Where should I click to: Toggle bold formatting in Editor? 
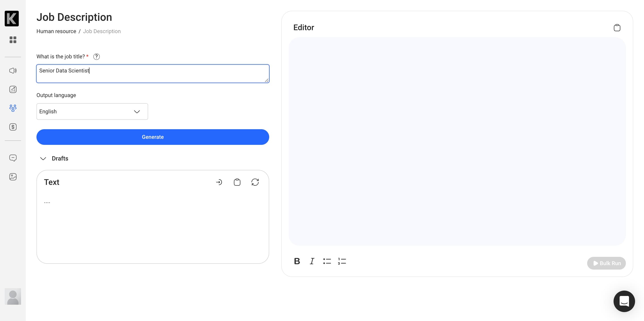297,261
